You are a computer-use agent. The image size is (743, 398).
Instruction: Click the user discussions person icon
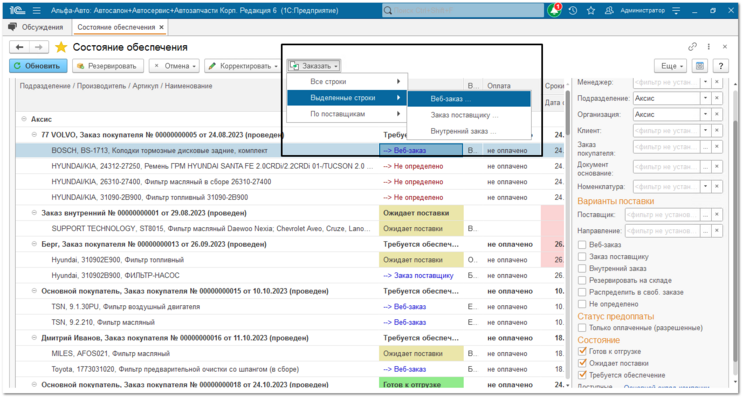pos(609,10)
